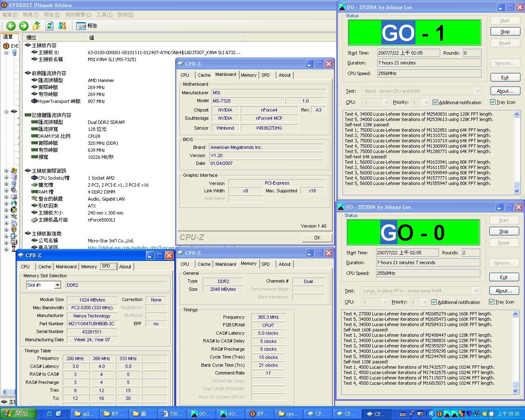Click OK button in CPU-Z Mainboard window
Screen dimensions: 525x420
coord(317,238)
